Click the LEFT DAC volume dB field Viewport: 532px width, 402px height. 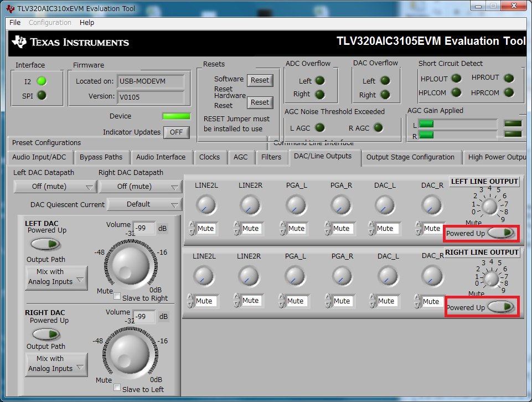[144, 228]
